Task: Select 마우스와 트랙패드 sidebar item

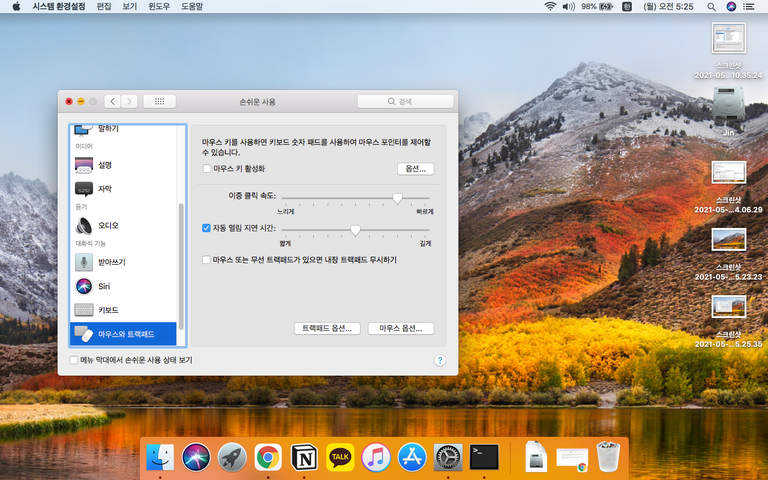Action: pos(123,334)
